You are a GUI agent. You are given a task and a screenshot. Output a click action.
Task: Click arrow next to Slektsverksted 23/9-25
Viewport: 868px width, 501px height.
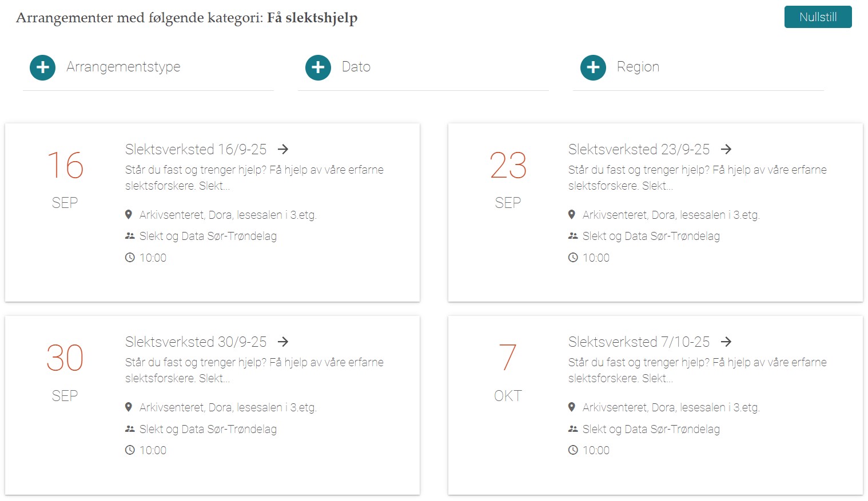(x=726, y=149)
